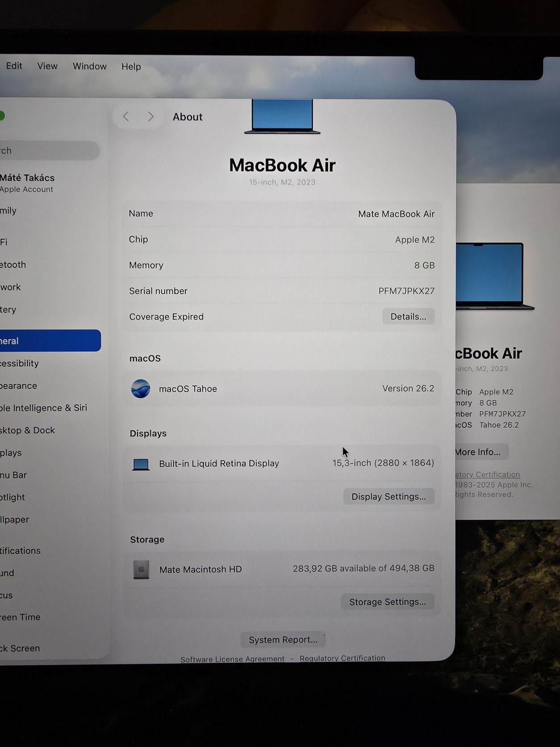Image resolution: width=560 pixels, height=747 pixels.
Task: Open Menu Bar settings in sidebar
Action: [13, 475]
